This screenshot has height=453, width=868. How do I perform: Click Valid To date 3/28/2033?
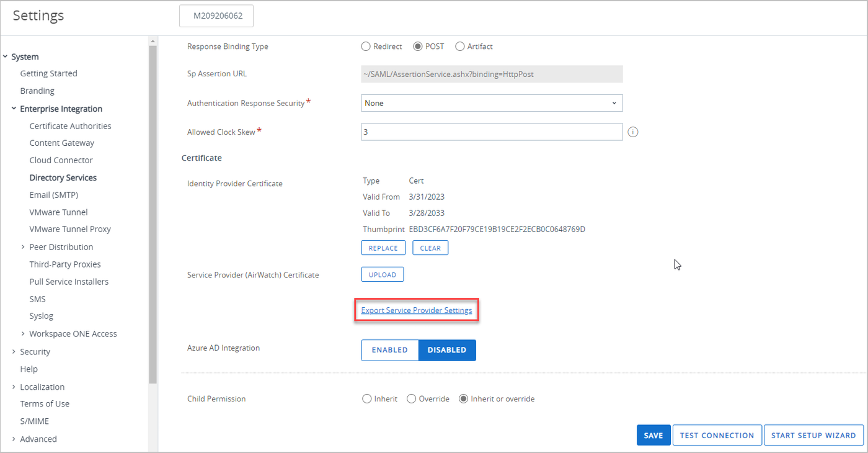pyautogui.click(x=427, y=213)
